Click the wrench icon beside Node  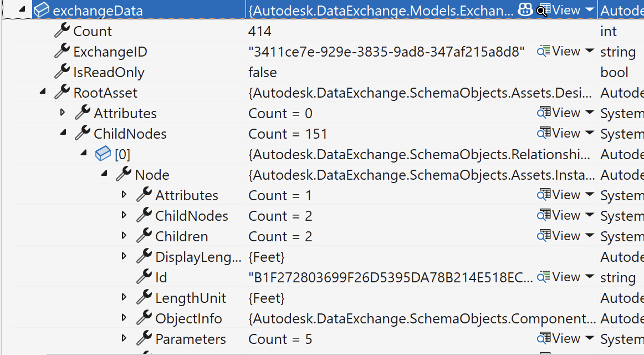pyautogui.click(x=124, y=174)
